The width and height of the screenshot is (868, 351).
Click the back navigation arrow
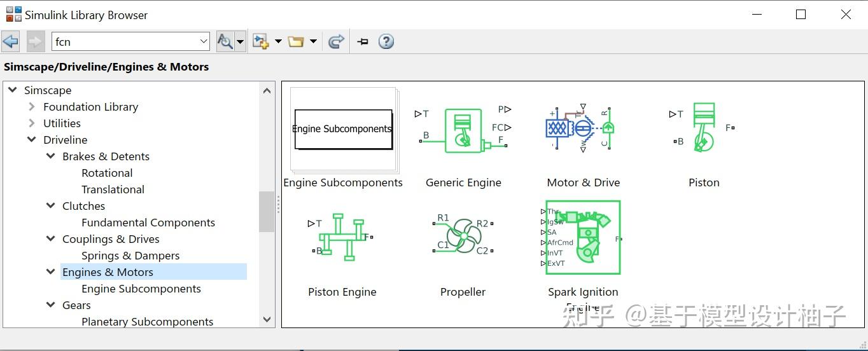point(11,42)
